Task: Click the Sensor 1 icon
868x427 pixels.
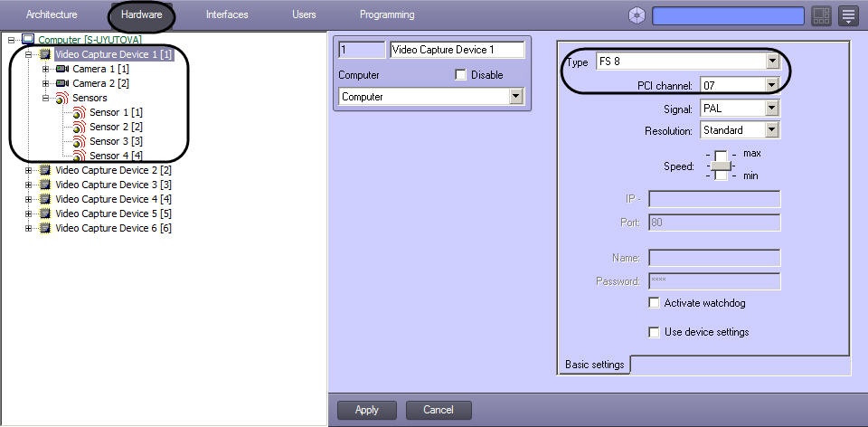Action: pos(80,112)
